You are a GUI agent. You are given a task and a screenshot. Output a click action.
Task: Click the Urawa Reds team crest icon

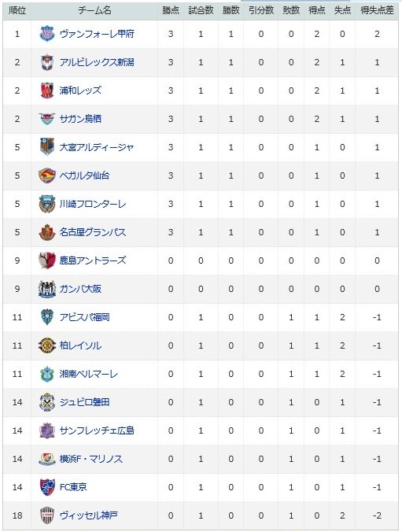pos(47,91)
